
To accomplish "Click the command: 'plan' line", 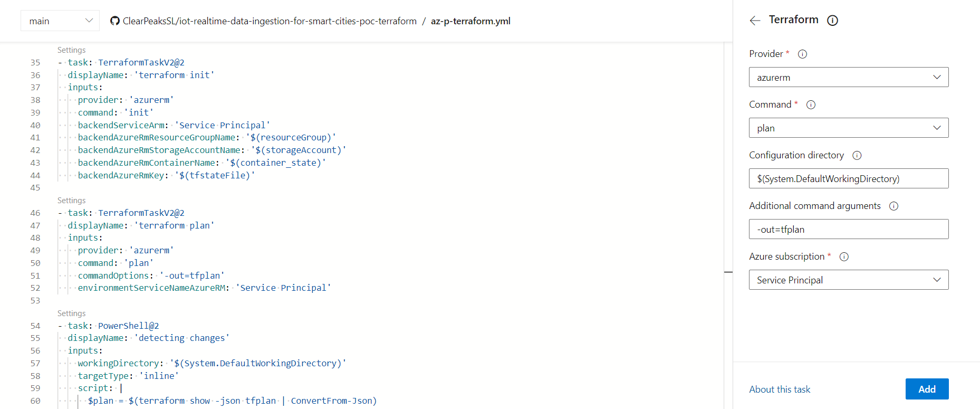I will pos(116,263).
